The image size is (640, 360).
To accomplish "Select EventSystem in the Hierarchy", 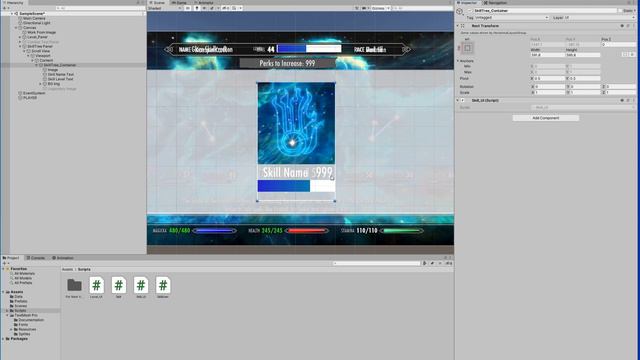I will pos(32,93).
